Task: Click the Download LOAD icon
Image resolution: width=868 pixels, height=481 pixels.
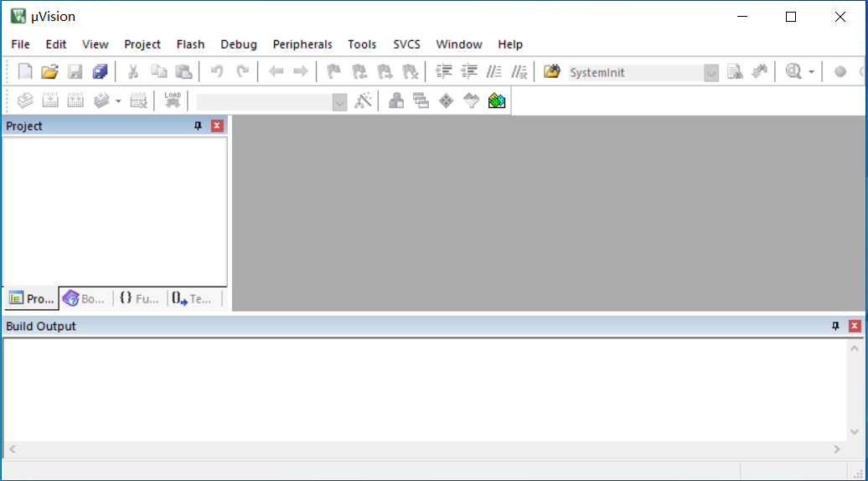Action: click(173, 101)
